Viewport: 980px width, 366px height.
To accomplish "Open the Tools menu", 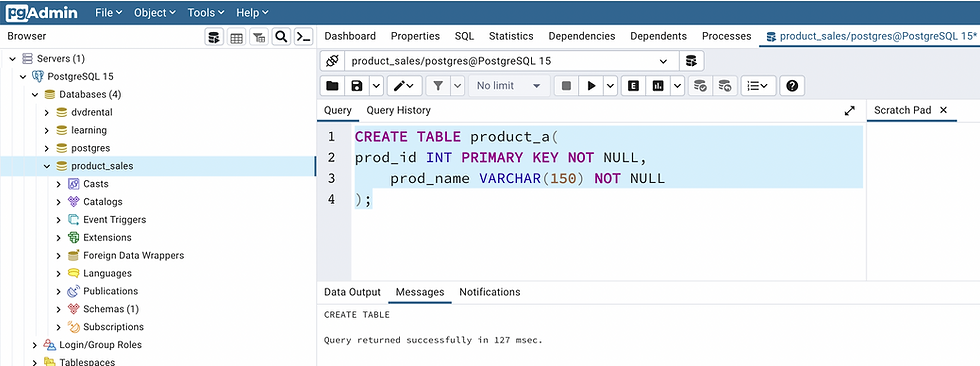I will click(x=206, y=12).
